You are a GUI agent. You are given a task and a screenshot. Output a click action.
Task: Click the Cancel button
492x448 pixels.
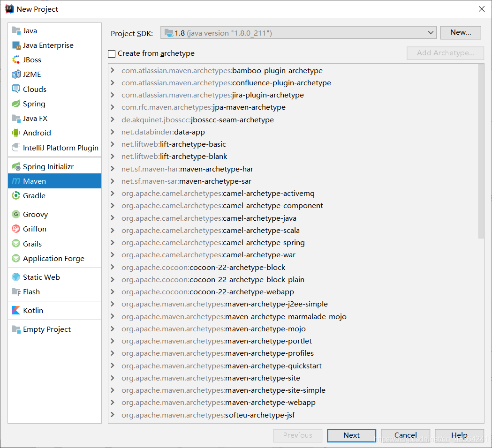405,435
